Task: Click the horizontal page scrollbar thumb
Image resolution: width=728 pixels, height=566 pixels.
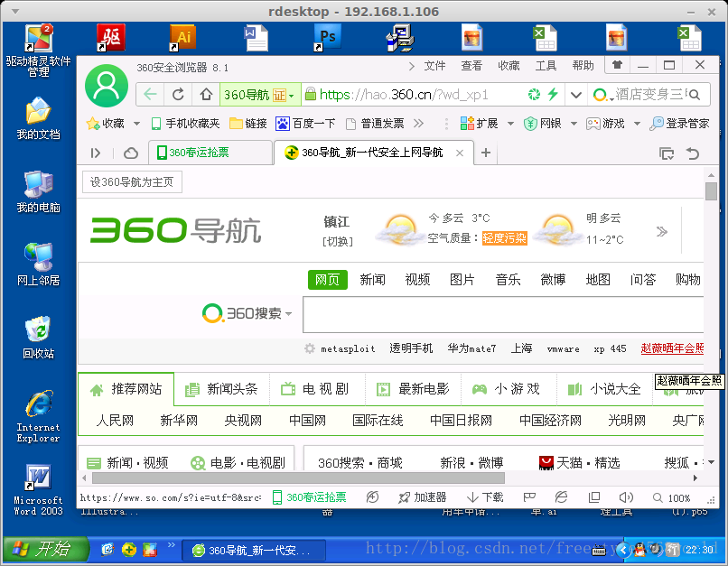Action: coord(298,478)
